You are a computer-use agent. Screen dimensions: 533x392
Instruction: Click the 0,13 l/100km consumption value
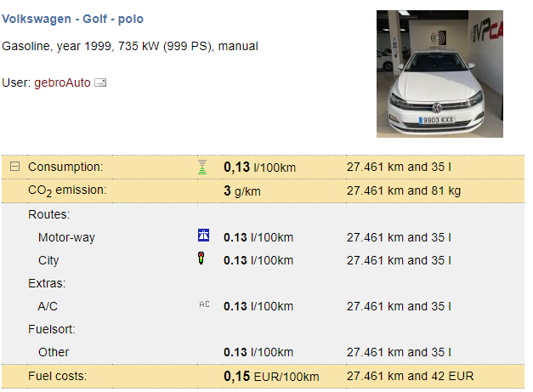tap(260, 168)
